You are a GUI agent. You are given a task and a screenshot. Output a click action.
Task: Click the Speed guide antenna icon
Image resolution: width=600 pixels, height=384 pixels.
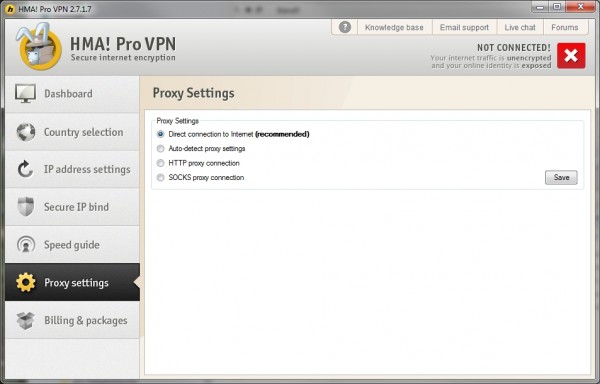coord(26,244)
